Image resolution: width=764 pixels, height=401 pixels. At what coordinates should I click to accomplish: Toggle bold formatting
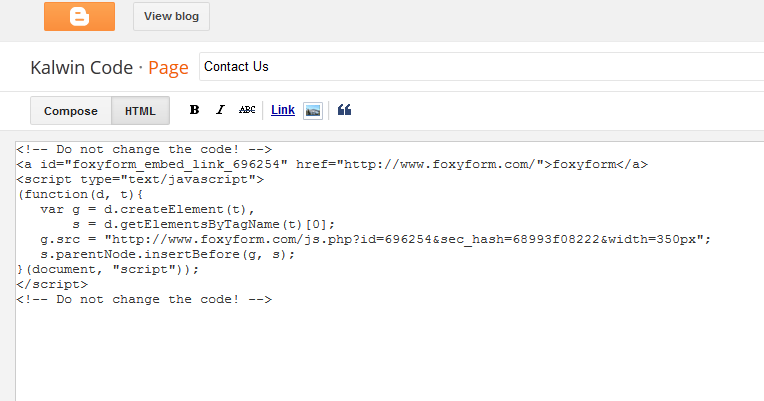[194, 110]
